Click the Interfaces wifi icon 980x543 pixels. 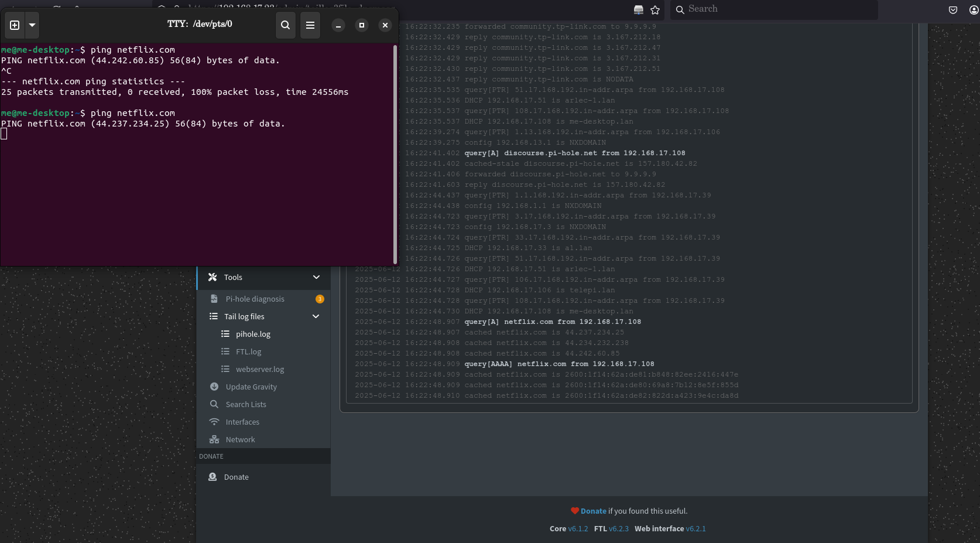tap(214, 422)
